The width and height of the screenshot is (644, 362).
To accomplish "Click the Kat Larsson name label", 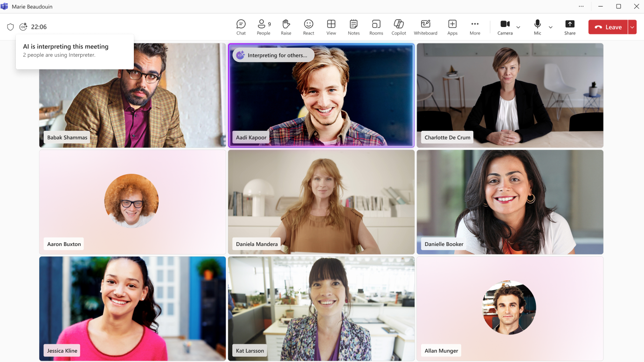I will tap(250, 350).
